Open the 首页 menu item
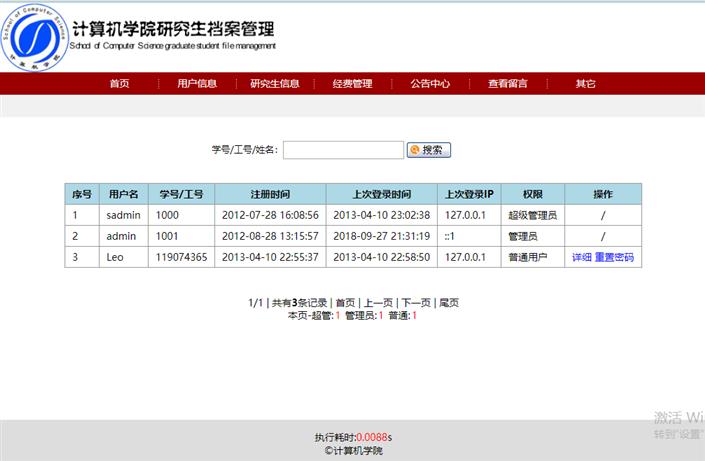The width and height of the screenshot is (705, 461). tap(119, 84)
